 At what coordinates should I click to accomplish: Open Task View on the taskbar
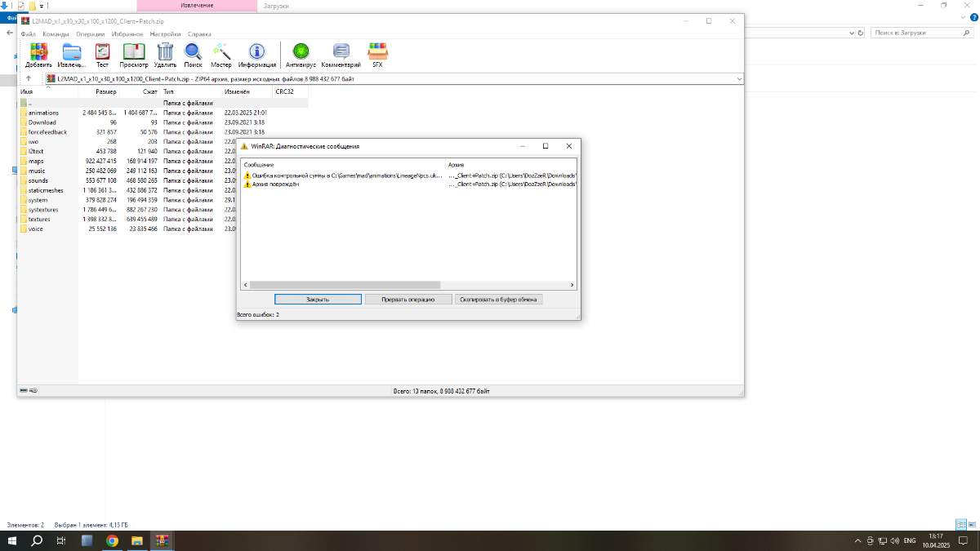[x=62, y=540]
